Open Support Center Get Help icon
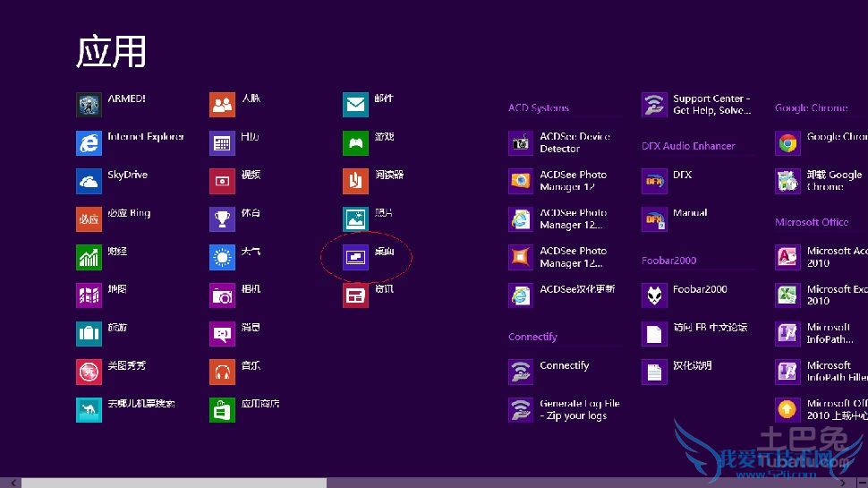 click(x=654, y=105)
